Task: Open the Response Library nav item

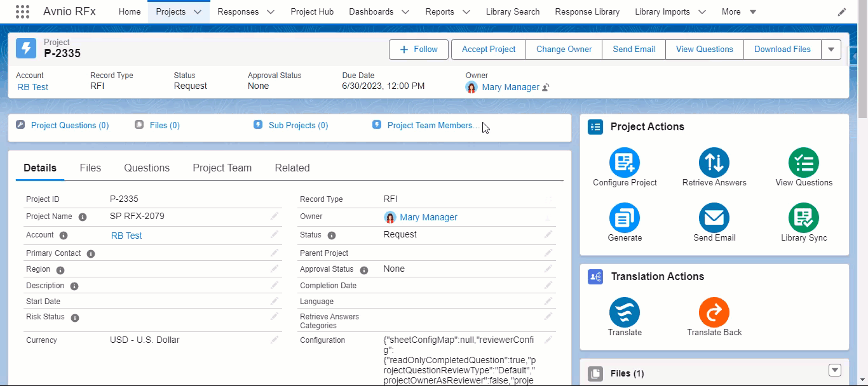Action: [x=587, y=12]
